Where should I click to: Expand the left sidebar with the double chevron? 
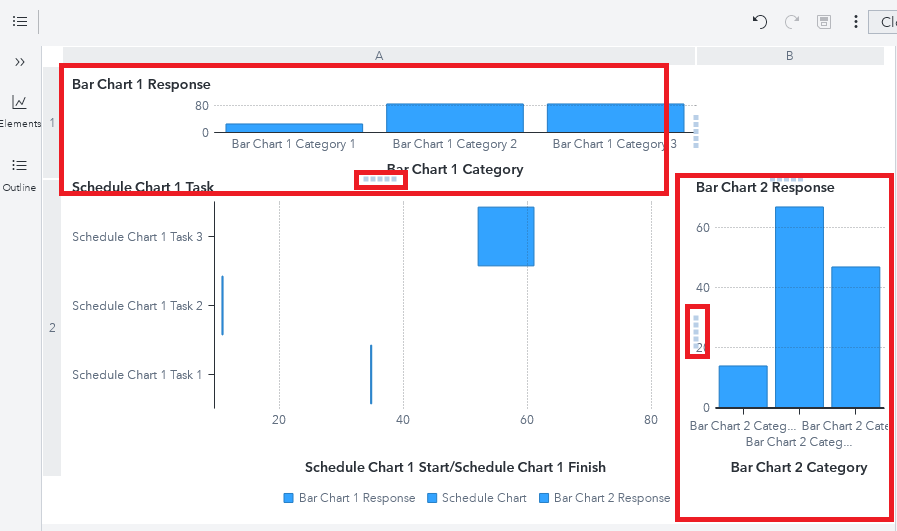[x=20, y=62]
